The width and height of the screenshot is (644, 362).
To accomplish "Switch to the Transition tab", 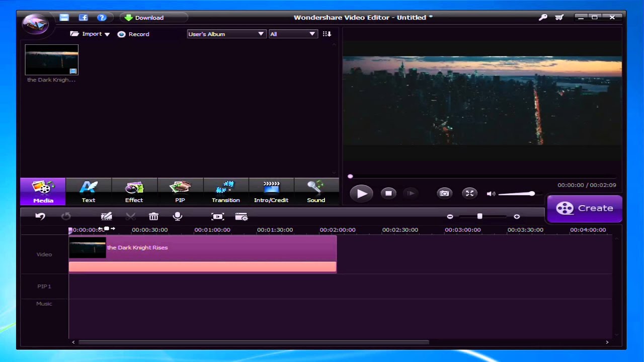I will (x=225, y=192).
